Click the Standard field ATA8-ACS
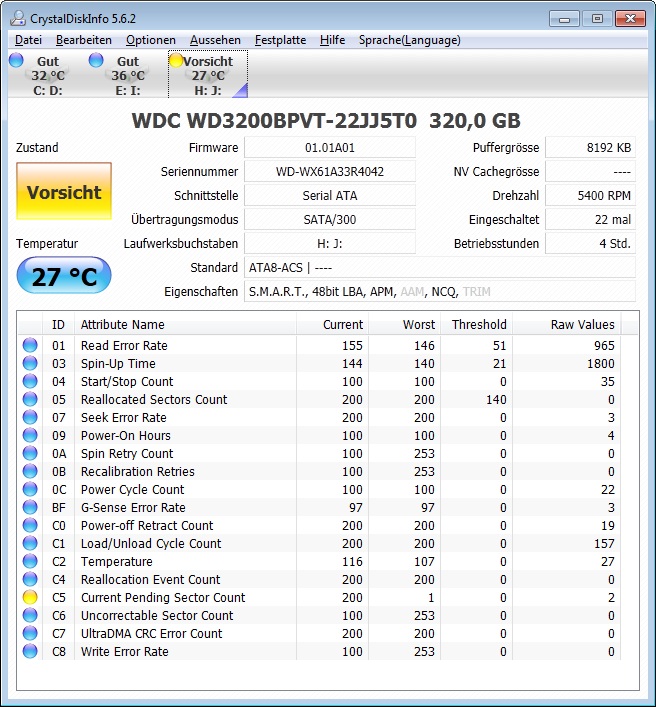Image resolution: width=656 pixels, height=707 pixels. coord(440,267)
